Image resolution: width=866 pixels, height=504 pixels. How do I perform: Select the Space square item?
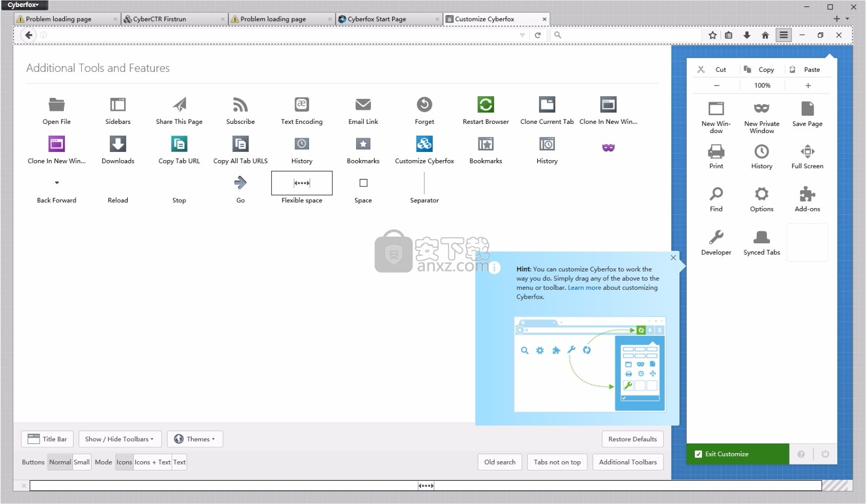(363, 183)
